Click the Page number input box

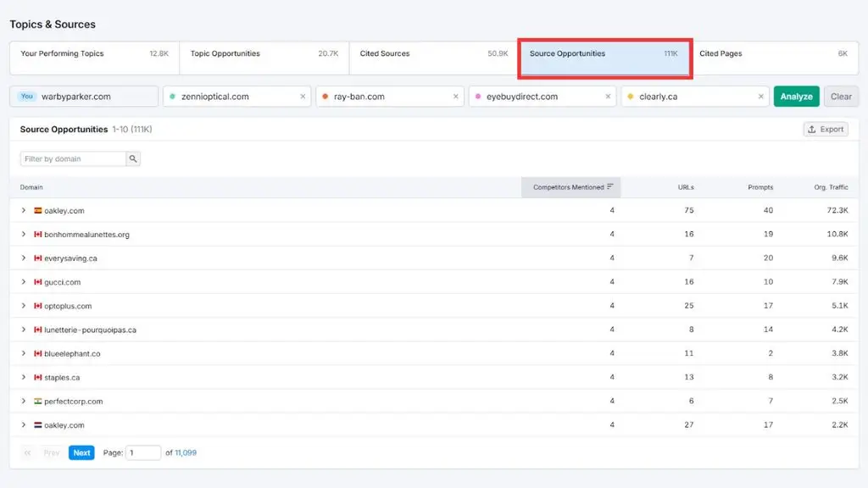[142, 452]
